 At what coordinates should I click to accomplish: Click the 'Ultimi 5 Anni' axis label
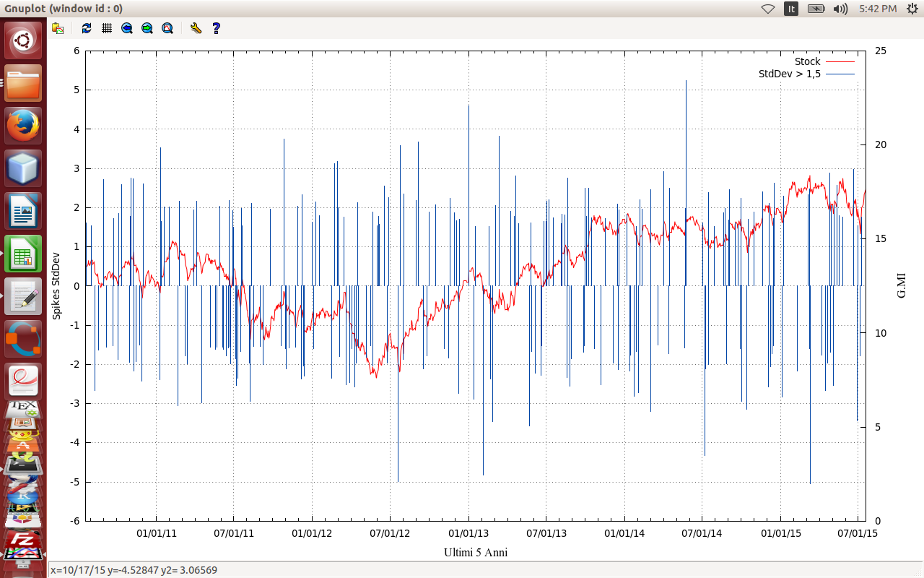(x=476, y=552)
